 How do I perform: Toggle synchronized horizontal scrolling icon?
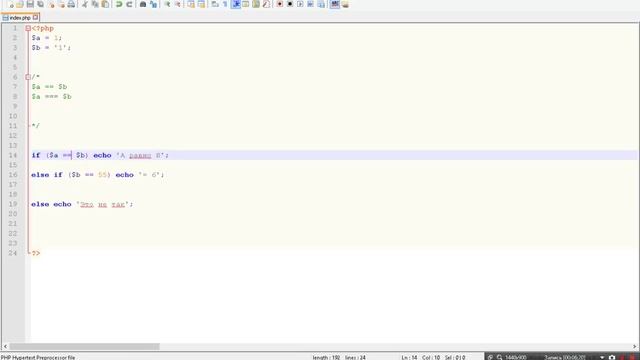[x=201, y=4]
